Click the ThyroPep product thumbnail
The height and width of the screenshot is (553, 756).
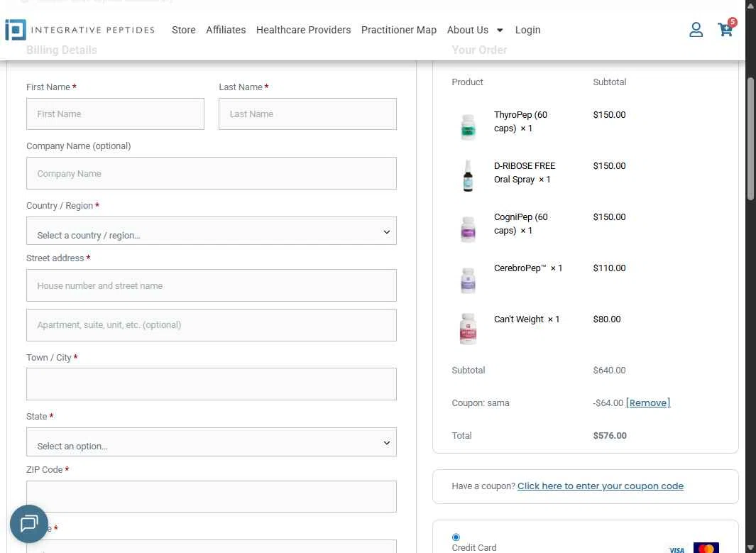coord(468,127)
